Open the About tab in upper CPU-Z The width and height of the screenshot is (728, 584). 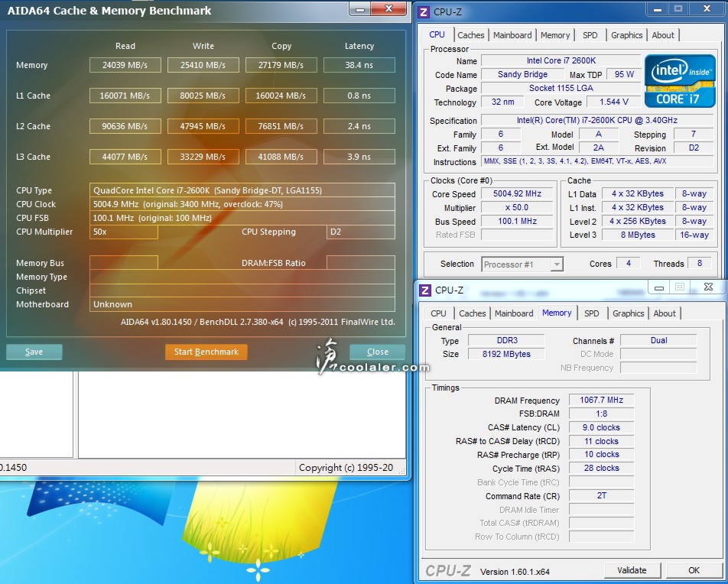tap(663, 35)
